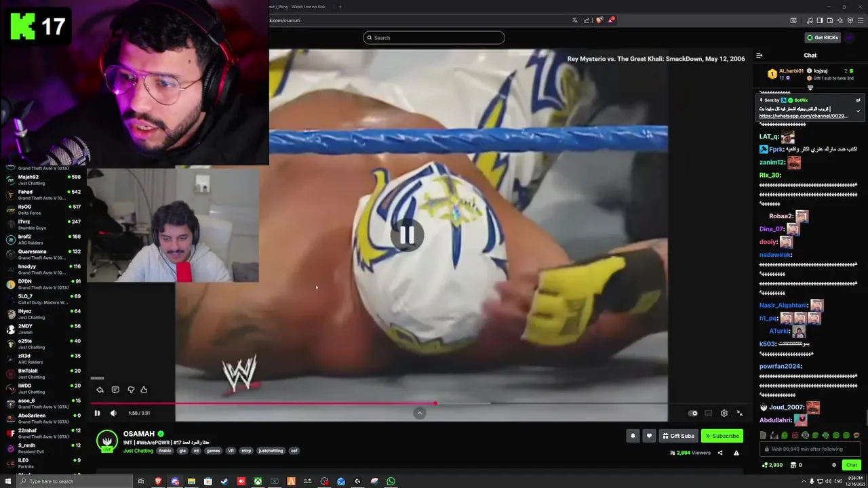The image size is (868, 488).
Task: Open itsOG Delta Force channel in sidebar
Action: (x=42, y=209)
